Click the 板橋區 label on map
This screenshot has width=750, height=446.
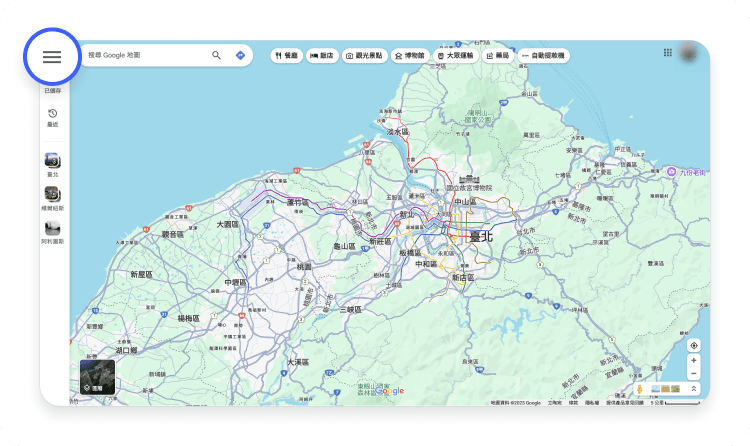pos(410,253)
